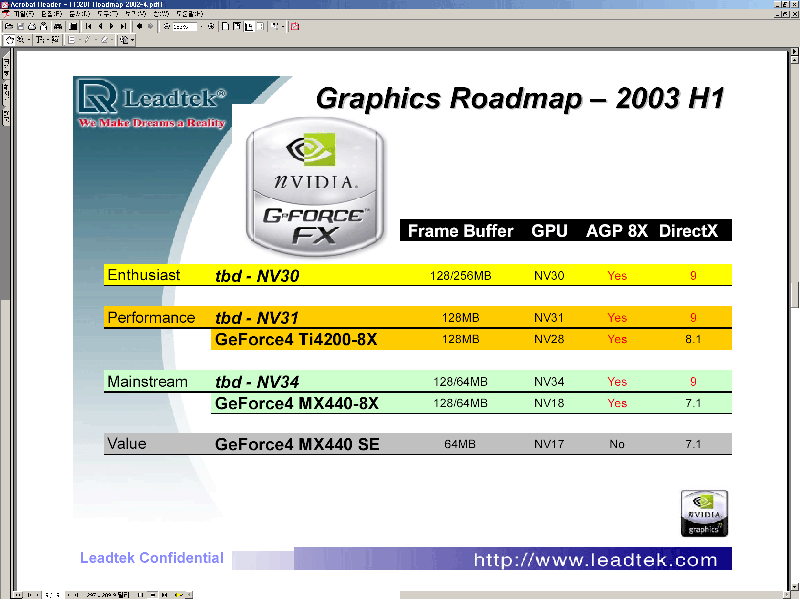Open the top navigation pane tab on the left edge
This screenshot has width=800, height=600.
tap(4, 68)
